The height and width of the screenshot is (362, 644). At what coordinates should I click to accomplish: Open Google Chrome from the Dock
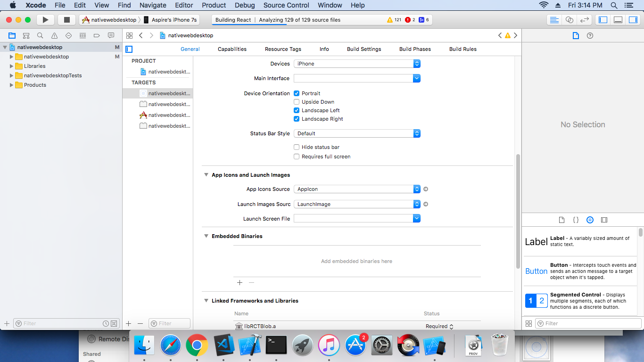click(197, 346)
